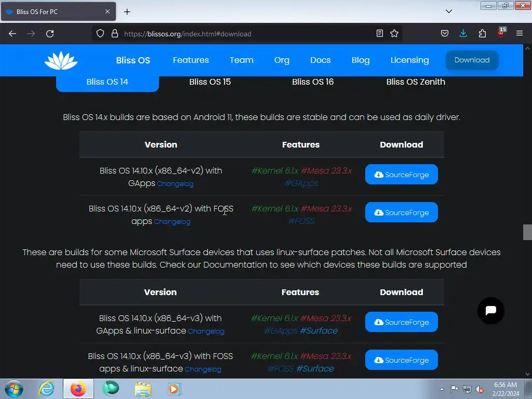Download v3 GApps linux-surface build from SourceForge

click(402, 322)
